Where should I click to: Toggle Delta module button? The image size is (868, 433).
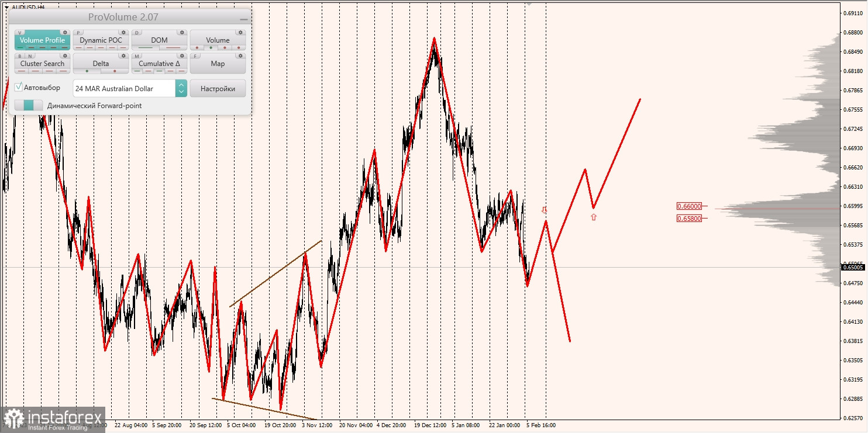101,64
